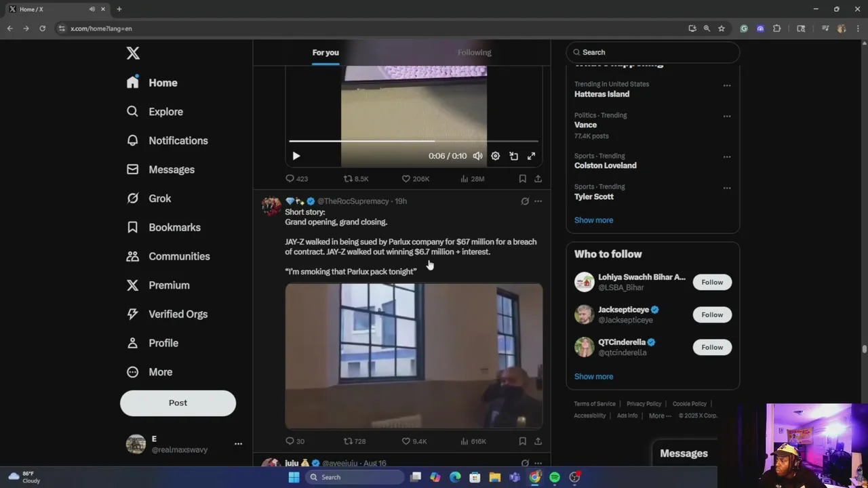Image resolution: width=868 pixels, height=488 pixels.
Task: Click Grok icon on TheRocSupremacy post
Action: [x=524, y=201]
